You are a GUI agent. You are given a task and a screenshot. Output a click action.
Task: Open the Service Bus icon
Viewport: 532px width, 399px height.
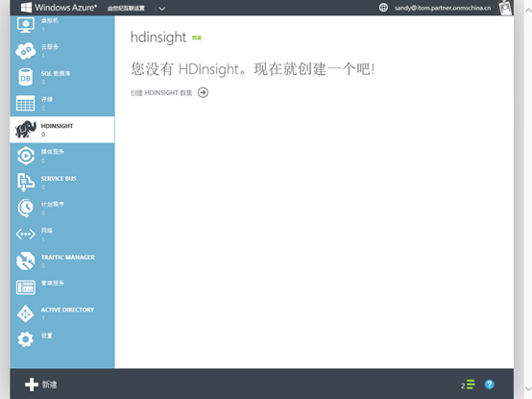25,182
